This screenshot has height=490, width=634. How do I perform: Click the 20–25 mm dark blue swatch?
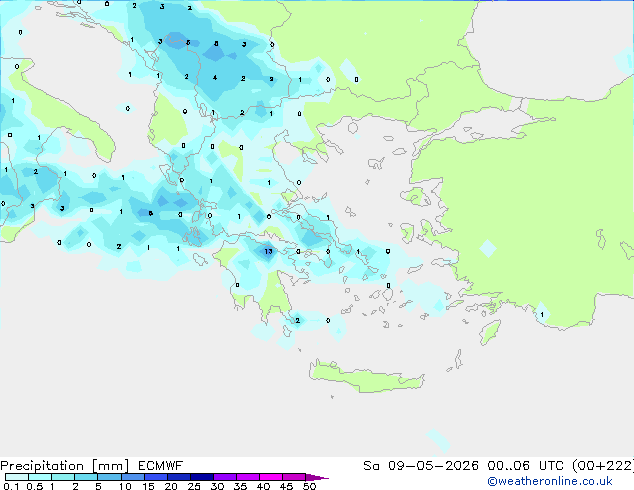[179, 477]
